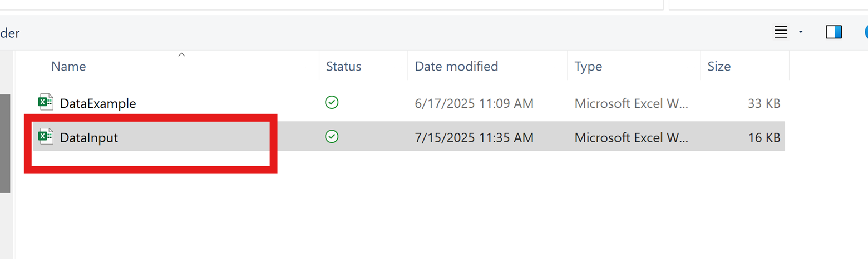Select the DataExample file name
This screenshot has width=868, height=259.
click(x=98, y=103)
